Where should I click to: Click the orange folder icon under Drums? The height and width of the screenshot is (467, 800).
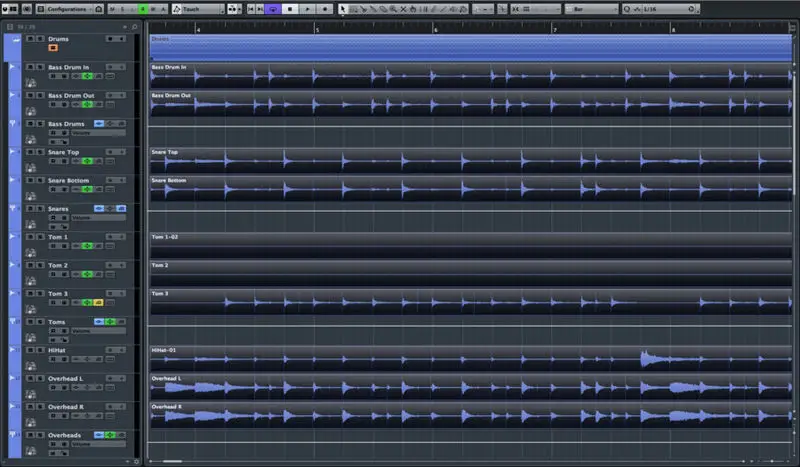(x=53, y=47)
